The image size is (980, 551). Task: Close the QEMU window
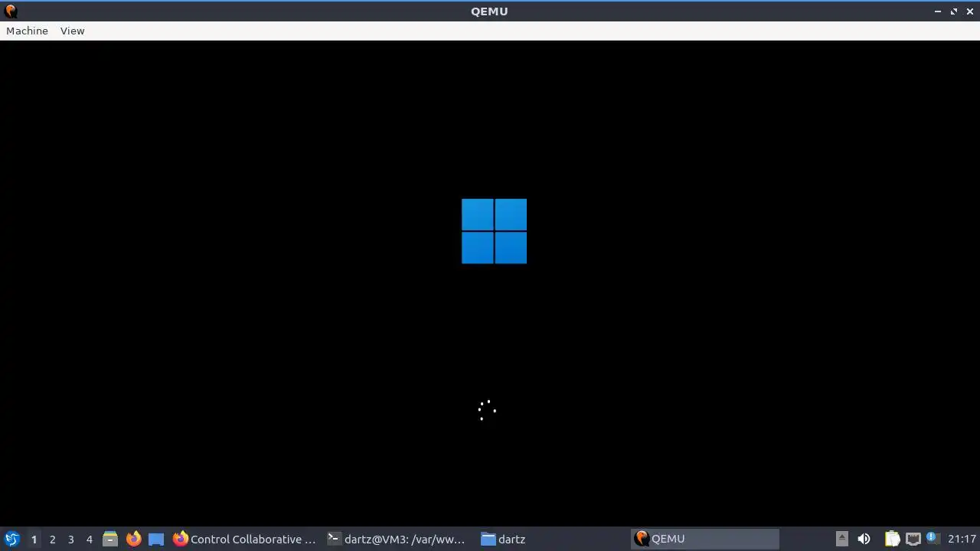pos(970,11)
